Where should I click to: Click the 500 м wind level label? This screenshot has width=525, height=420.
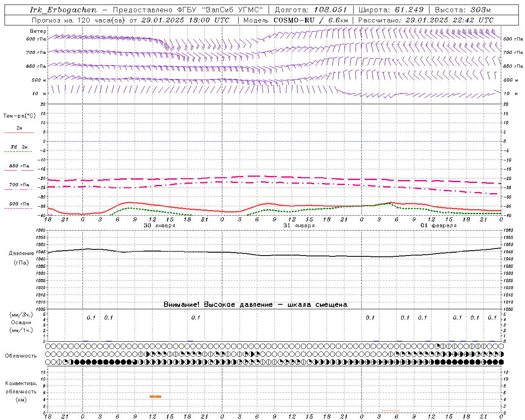coord(39,80)
